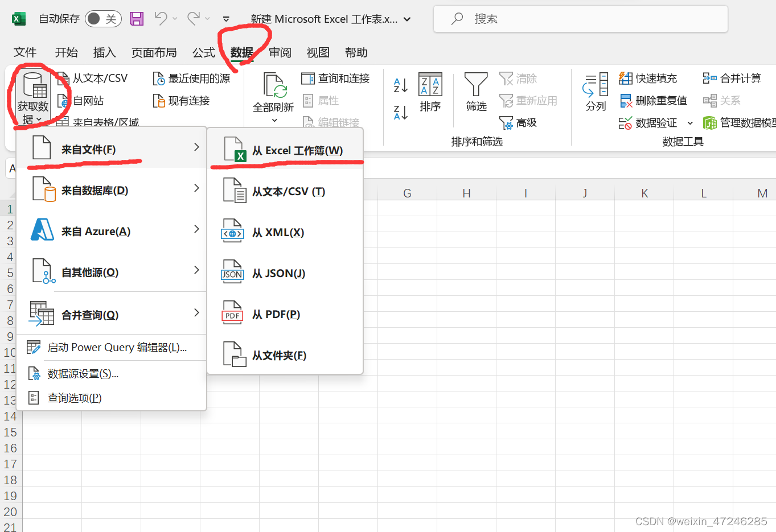Image resolution: width=776 pixels, height=532 pixels.
Task: Click the sort descending Z-A icon
Action: [401, 112]
